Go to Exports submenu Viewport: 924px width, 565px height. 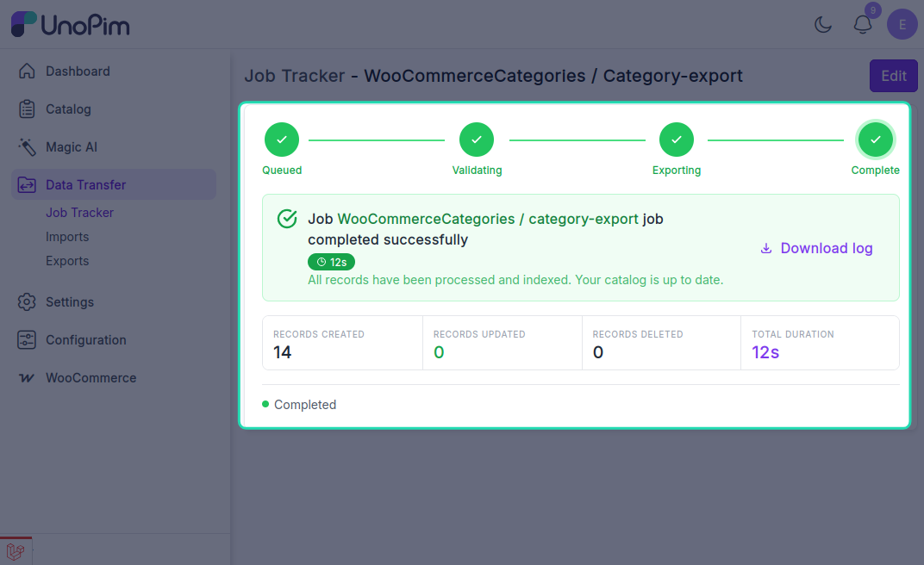67,261
